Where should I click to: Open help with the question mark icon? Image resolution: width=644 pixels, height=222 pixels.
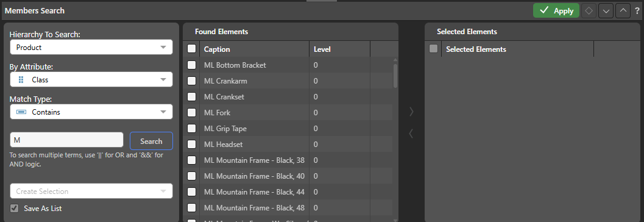pos(637,11)
